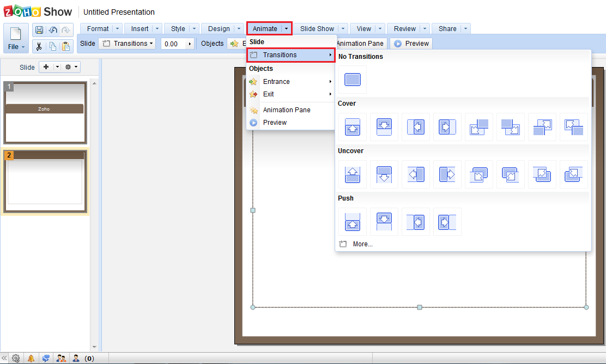Choose Cover from left transition icon
606x364 pixels.
point(447,127)
